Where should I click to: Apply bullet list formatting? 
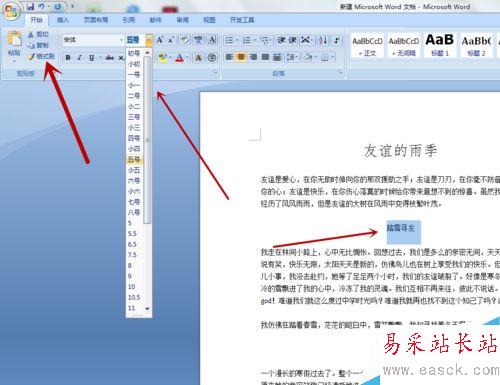pyautogui.click(x=229, y=40)
